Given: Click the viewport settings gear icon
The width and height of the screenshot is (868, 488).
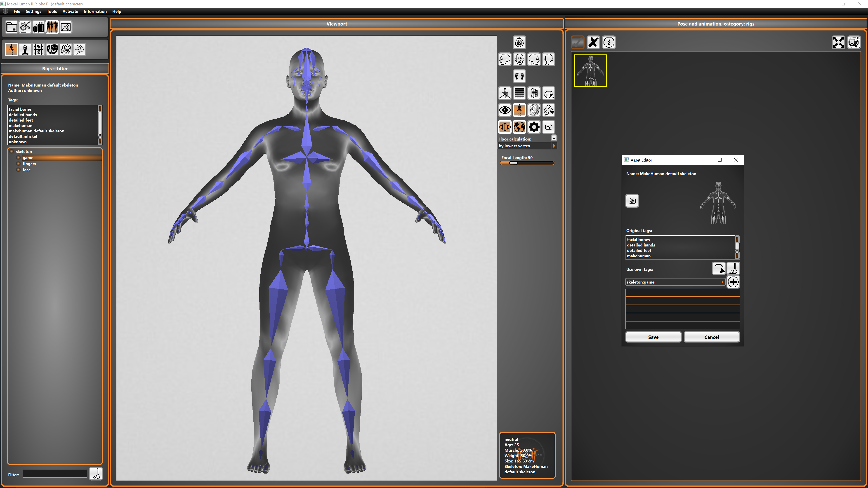Looking at the screenshot, I should (534, 127).
